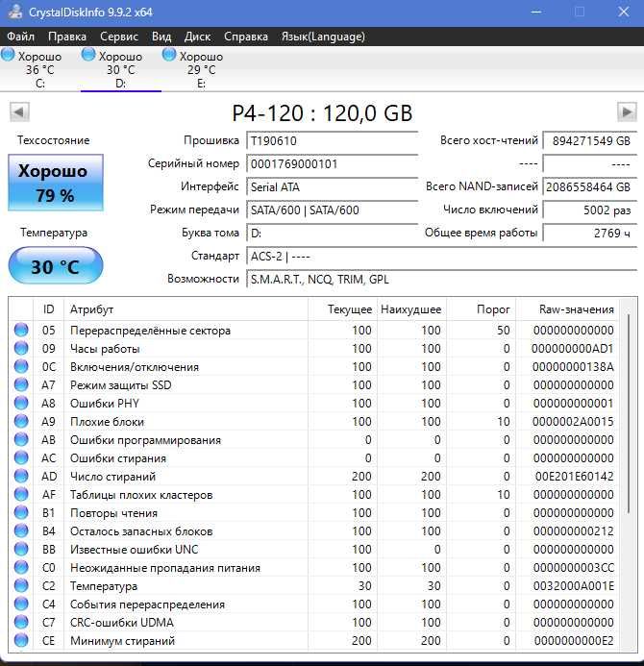Click power-on hours value 2769 ч
The width and height of the screenshot is (644, 666).
(589, 233)
